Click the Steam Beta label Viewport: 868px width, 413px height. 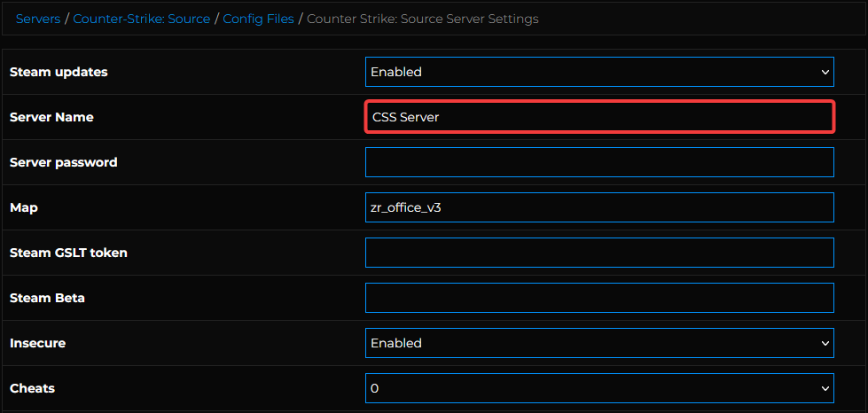pyautogui.click(x=47, y=298)
